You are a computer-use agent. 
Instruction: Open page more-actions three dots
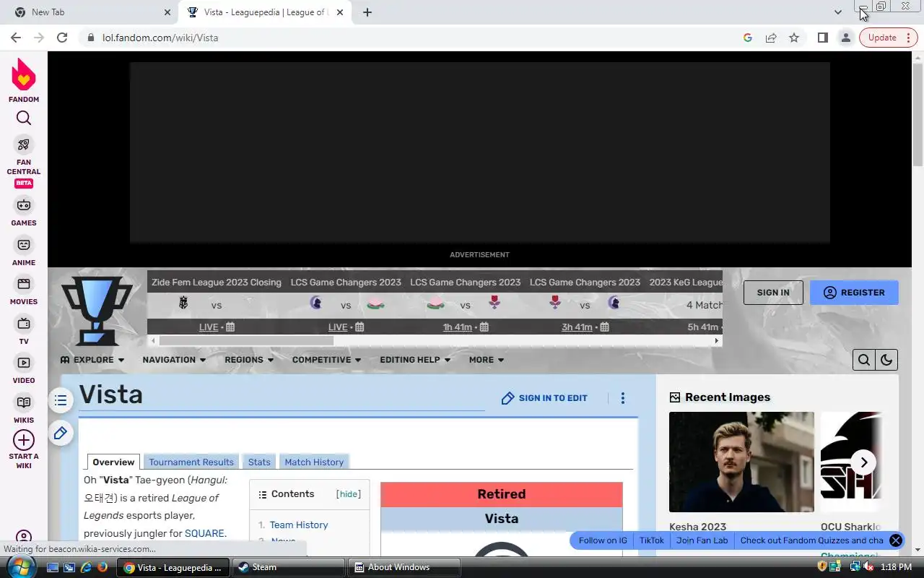[x=623, y=398]
